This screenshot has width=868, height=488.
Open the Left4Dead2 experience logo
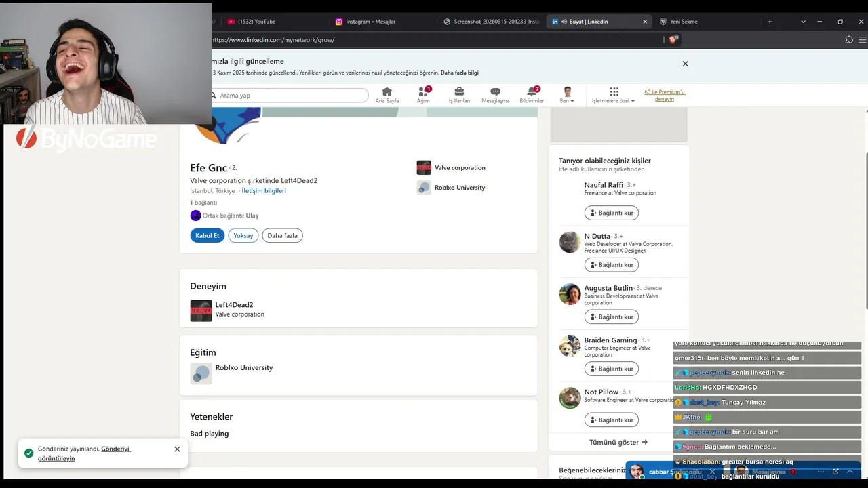(x=201, y=310)
